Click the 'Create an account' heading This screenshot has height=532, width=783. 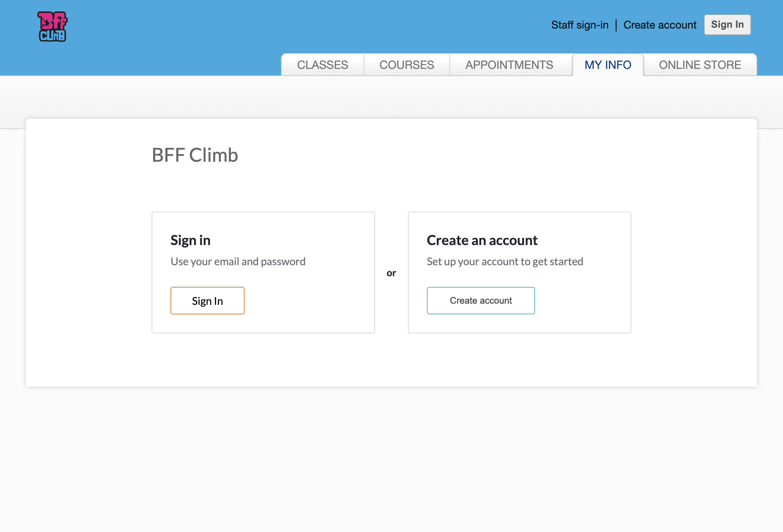pos(482,240)
